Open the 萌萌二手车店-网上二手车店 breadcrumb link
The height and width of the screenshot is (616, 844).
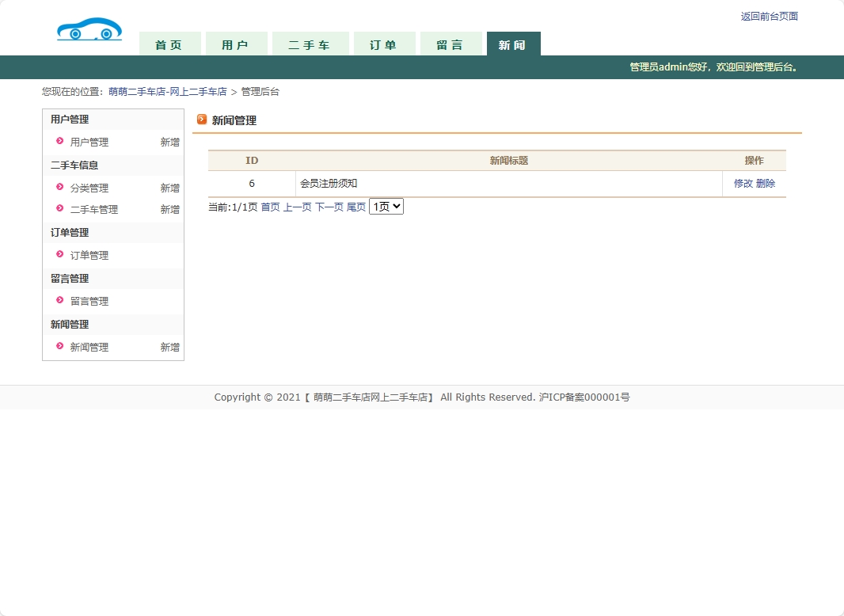coord(168,92)
